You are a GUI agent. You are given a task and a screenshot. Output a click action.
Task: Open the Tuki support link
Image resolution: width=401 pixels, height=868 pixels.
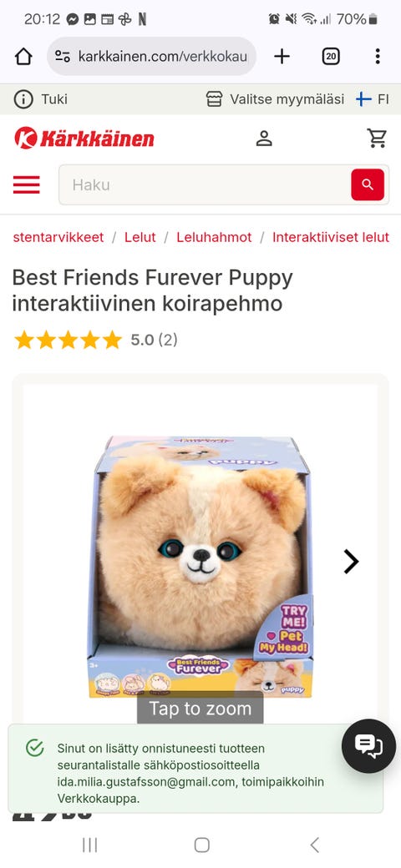click(40, 99)
